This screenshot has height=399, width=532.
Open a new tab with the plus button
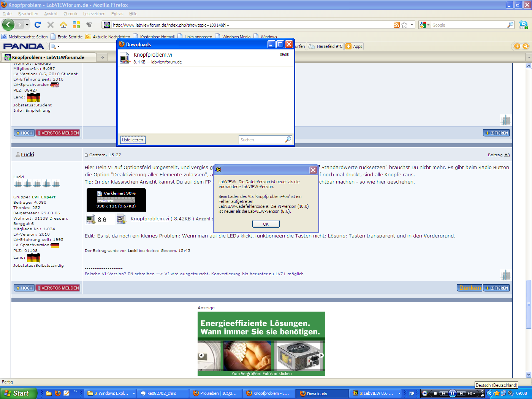click(x=102, y=57)
